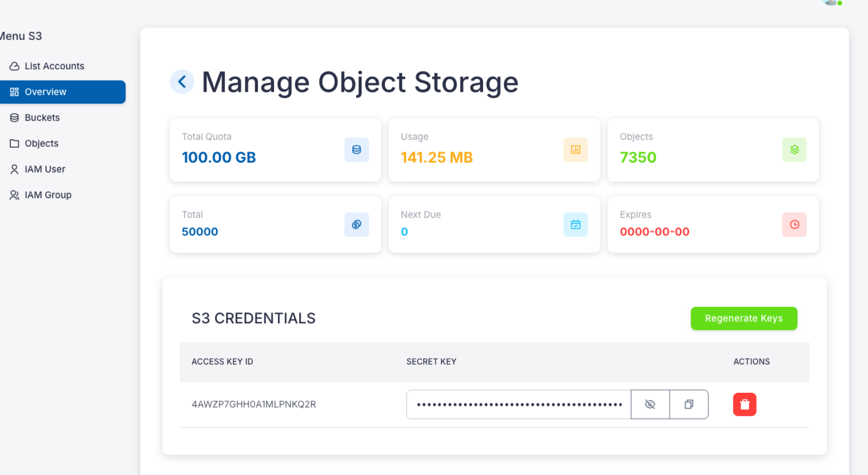The image size is (868, 475).
Task: Select access key 4AWZP7GHH0A1MLPNKQ2R text
Action: click(x=254, y=405)
